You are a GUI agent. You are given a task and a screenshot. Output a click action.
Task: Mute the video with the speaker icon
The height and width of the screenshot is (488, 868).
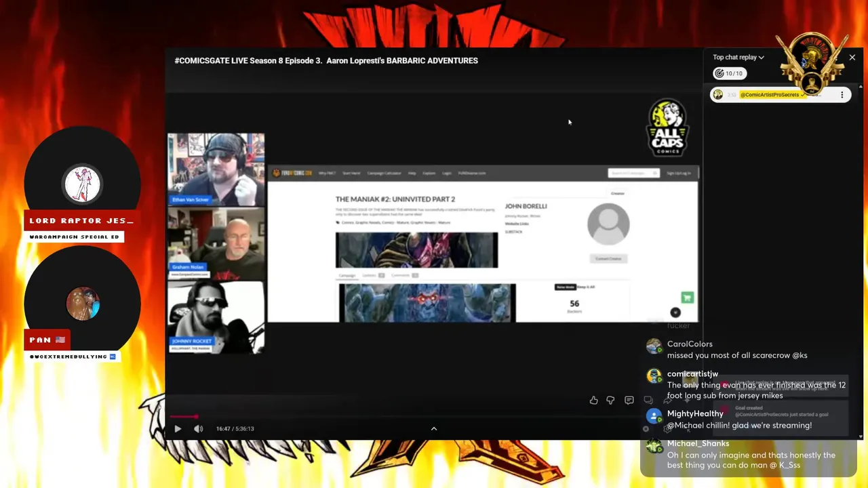[198, 428]
